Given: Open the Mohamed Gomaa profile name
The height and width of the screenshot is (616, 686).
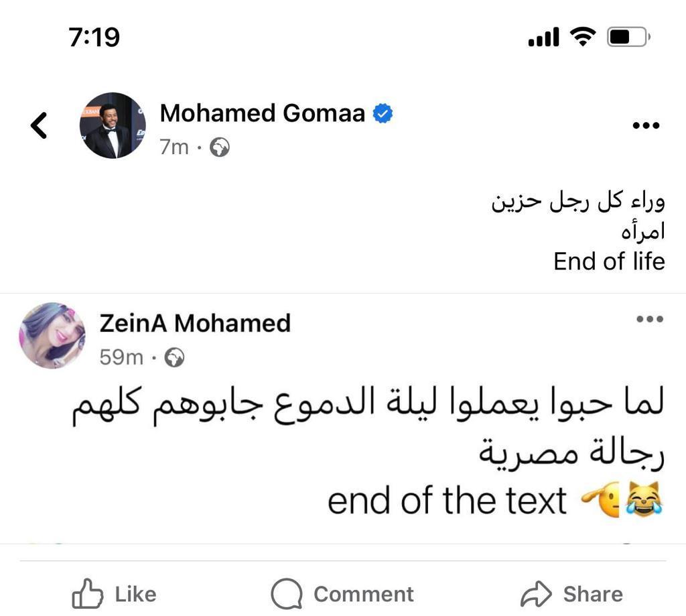Looking at the screenshot, I should [262, 113].
